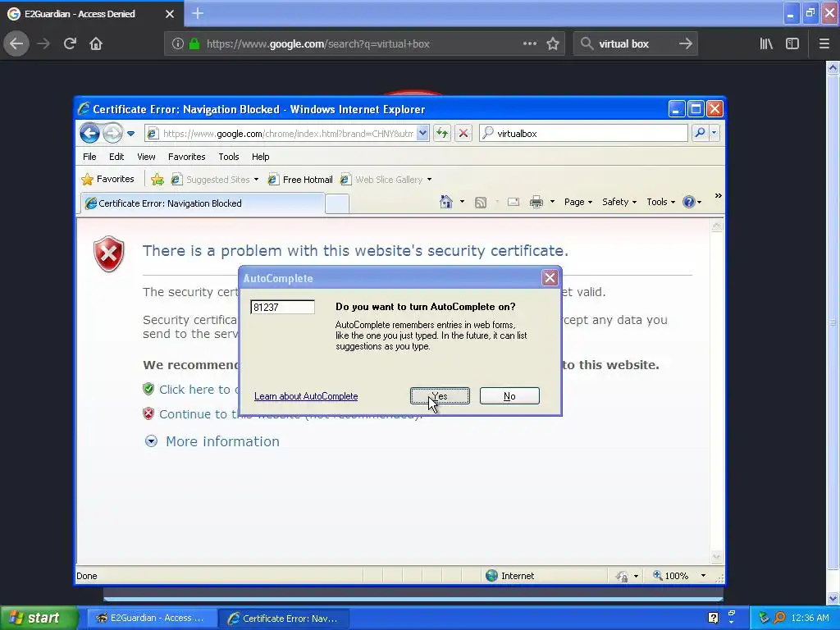Click No in the AutoComplete dialog

click(509, 396)
